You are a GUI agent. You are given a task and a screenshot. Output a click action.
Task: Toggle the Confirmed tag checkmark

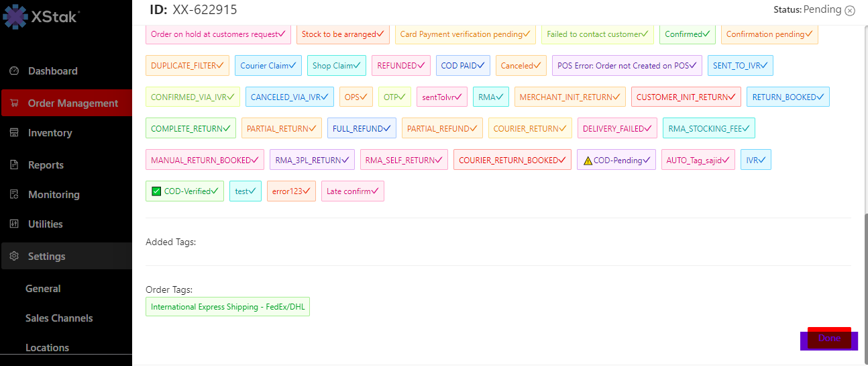tap(688, 34)
